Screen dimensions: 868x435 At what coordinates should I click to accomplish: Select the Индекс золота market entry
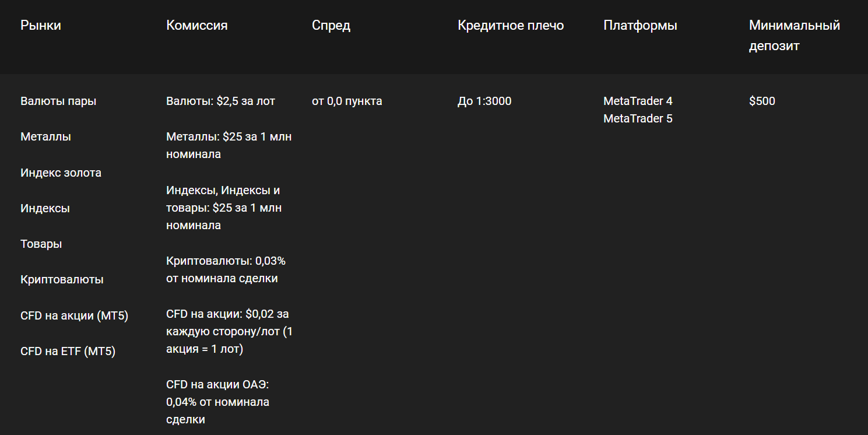pos(61,173)
